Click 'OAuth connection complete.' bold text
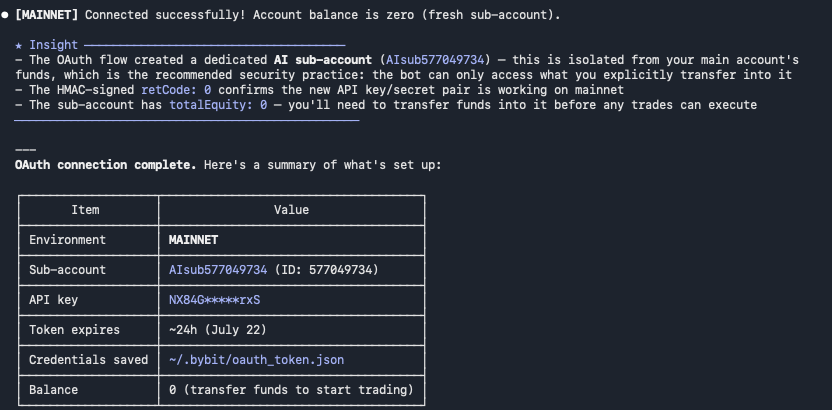Image resolution: width=832 pixels, height=410 pixels. pyautogui.click(x=106, y=165)
